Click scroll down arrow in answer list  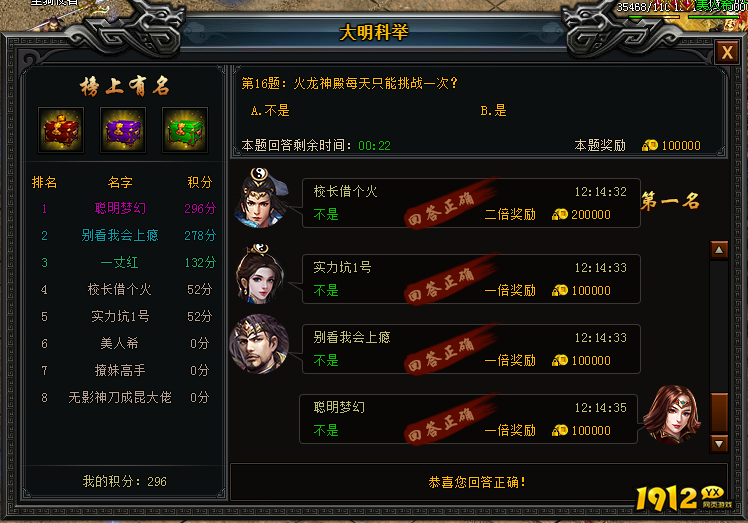[x=719, y=443]
